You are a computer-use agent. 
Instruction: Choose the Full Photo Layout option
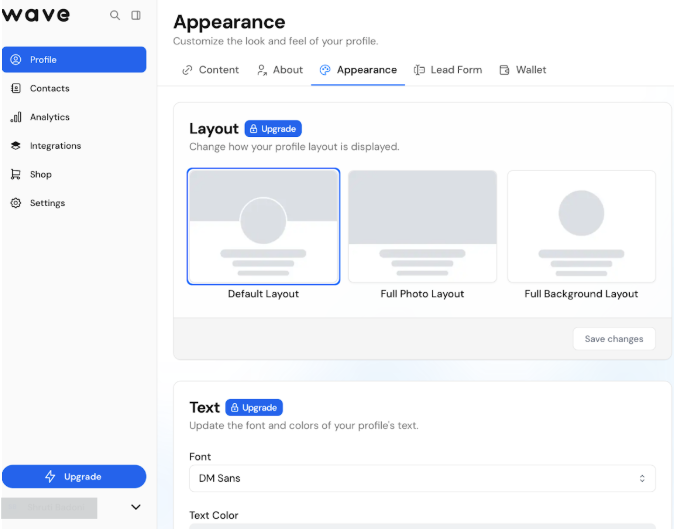(422, 227)
